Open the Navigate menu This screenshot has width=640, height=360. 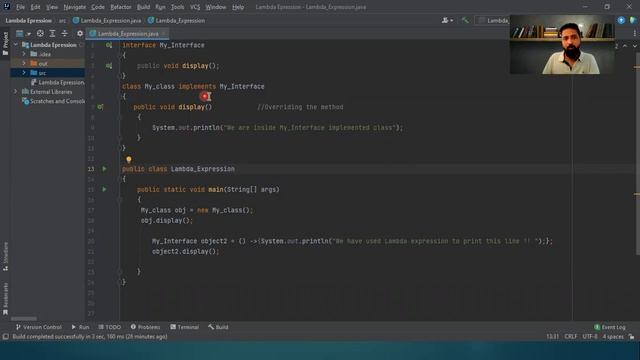pos(75,7)
